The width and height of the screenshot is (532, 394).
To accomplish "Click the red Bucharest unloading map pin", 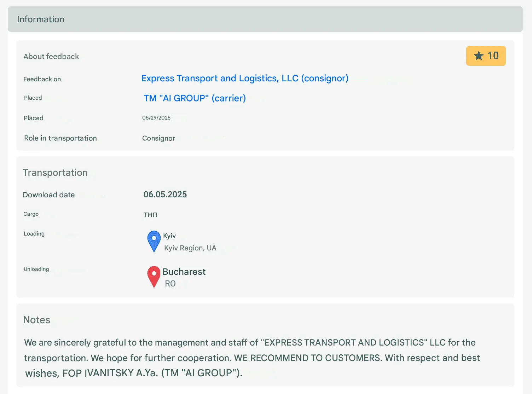I will click(x=154, y=277).
